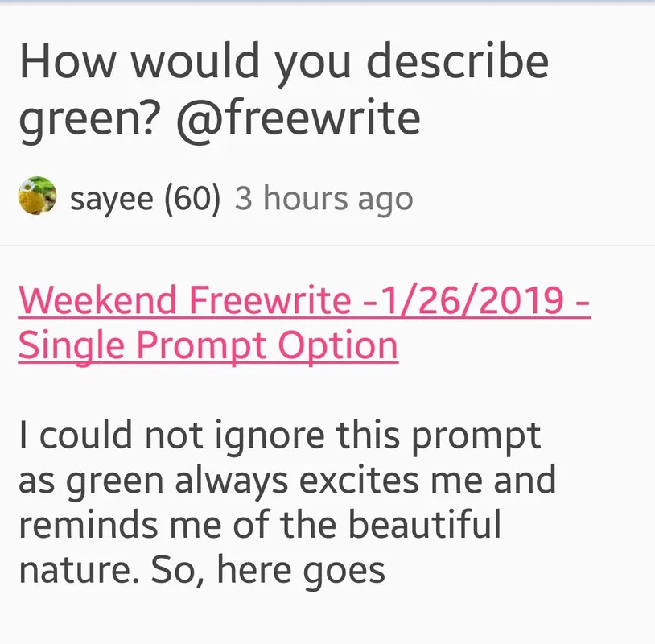Click the line 'I could not ignore this prompt'
655x644 pixels.
(x=280, y=437)
